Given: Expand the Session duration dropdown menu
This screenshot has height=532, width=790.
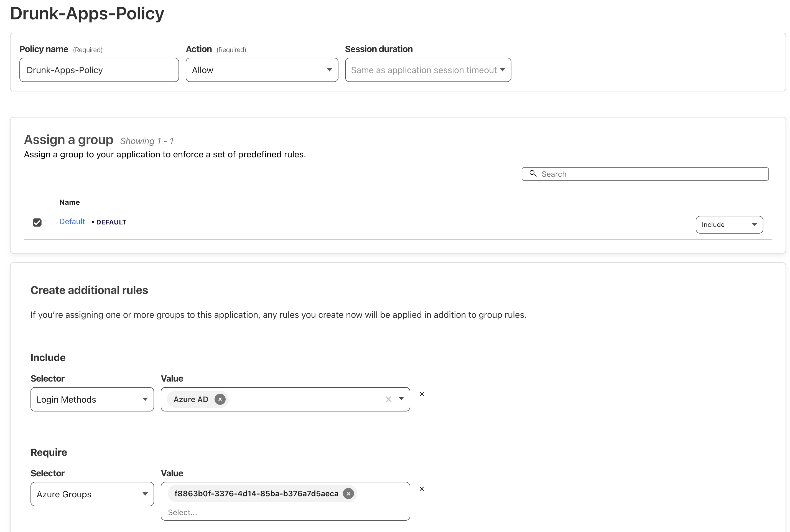Looking at the screenshot, I should pyautogui.click(x=427, y=70).
